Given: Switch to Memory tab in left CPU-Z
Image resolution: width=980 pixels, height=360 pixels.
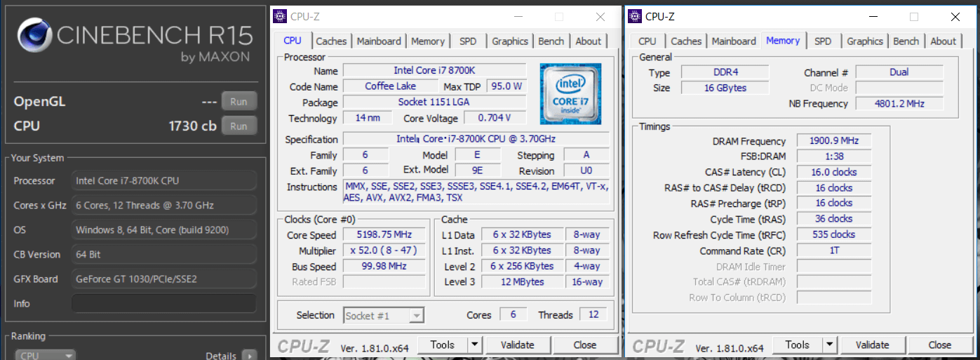Looking at the screenshot, I should point(428,41).
